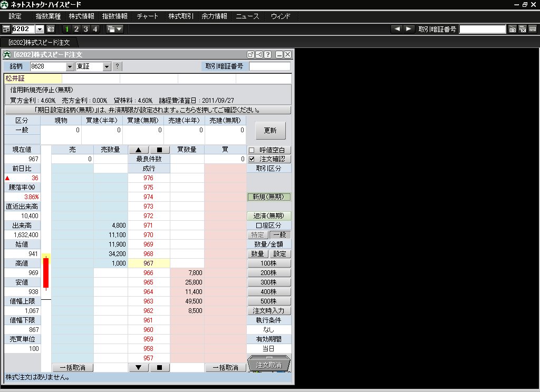Image resolution: width=540 pixels, height=392 pixels.
Task: Open the チャート menu
Action: point(148,16)
